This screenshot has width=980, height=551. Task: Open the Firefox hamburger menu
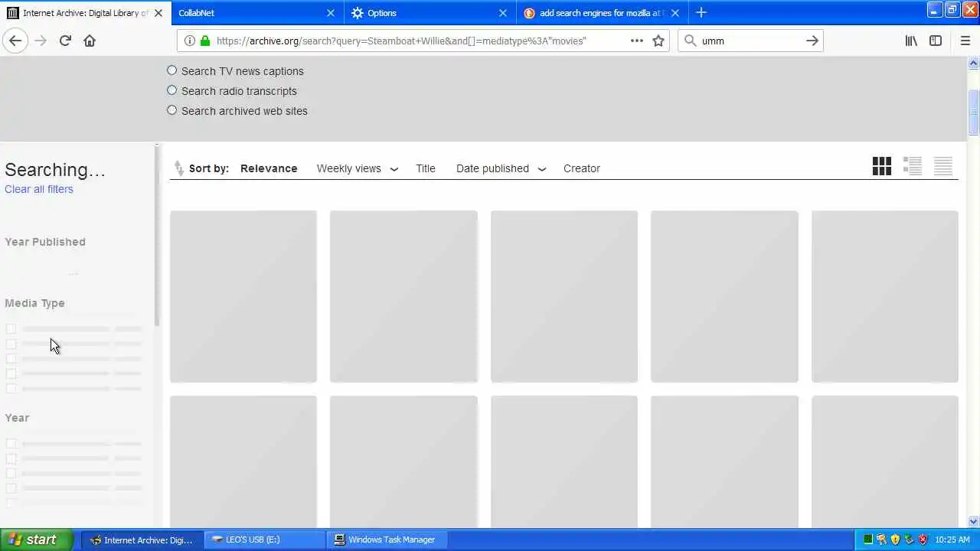[965, 41]
